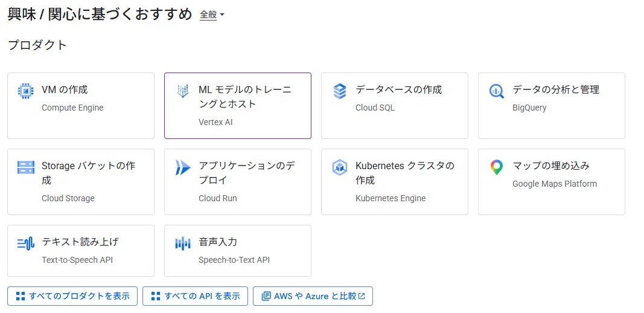Screen dimensions: 644x313
Task: Show all products via すべてのプロダクトを表示
Action: 72,296
